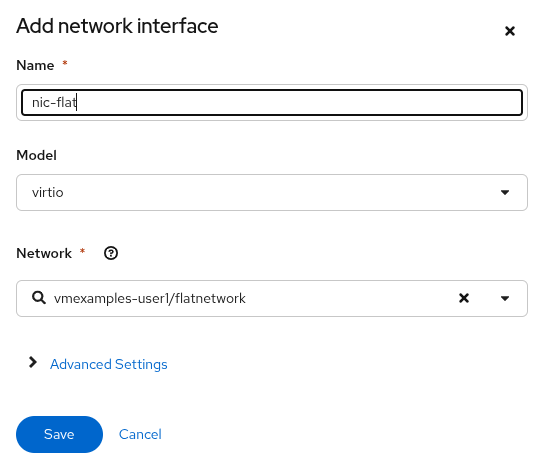
Task: Click the Advanced Settings link text
Action: (x=109, y=364)
